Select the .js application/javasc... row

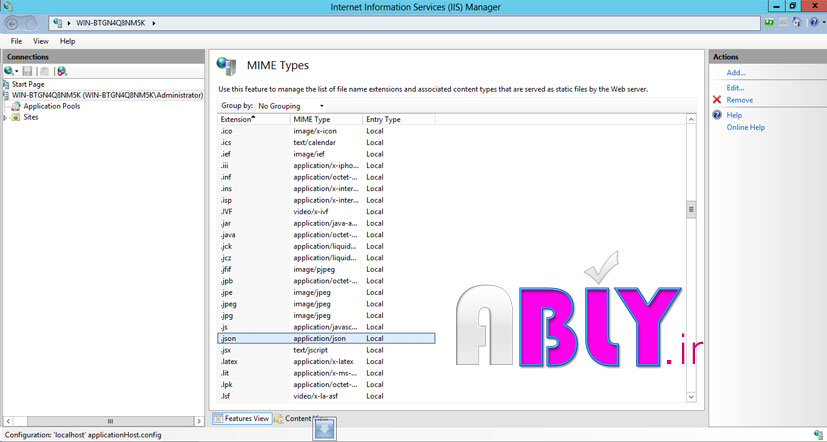point(326,327)
